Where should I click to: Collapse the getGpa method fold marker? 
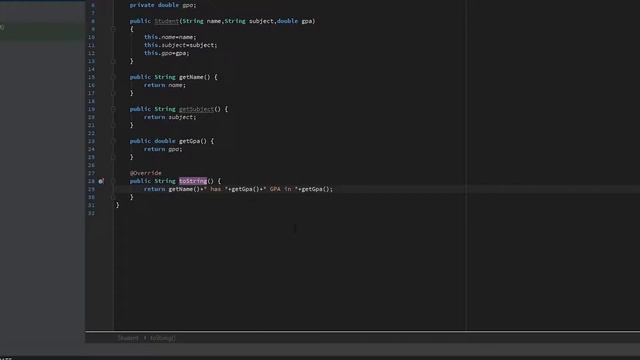(113, 141)
